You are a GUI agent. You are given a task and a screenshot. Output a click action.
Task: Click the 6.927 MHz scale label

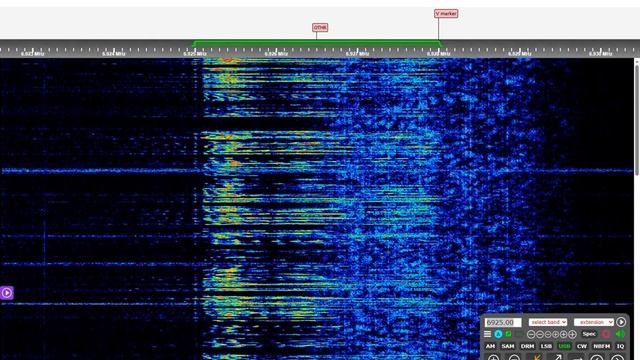click(x=358, y=53)
